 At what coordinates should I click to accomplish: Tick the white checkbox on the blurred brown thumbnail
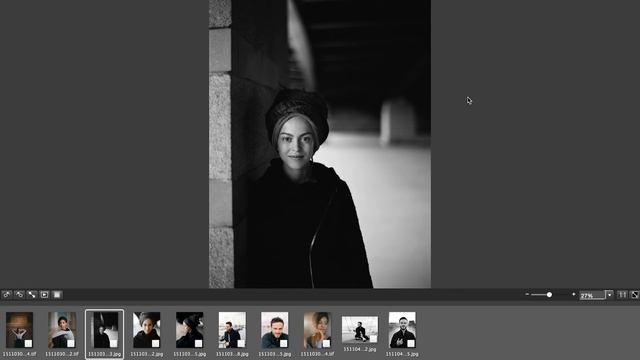pyautogui.click(x=28, y=343)
